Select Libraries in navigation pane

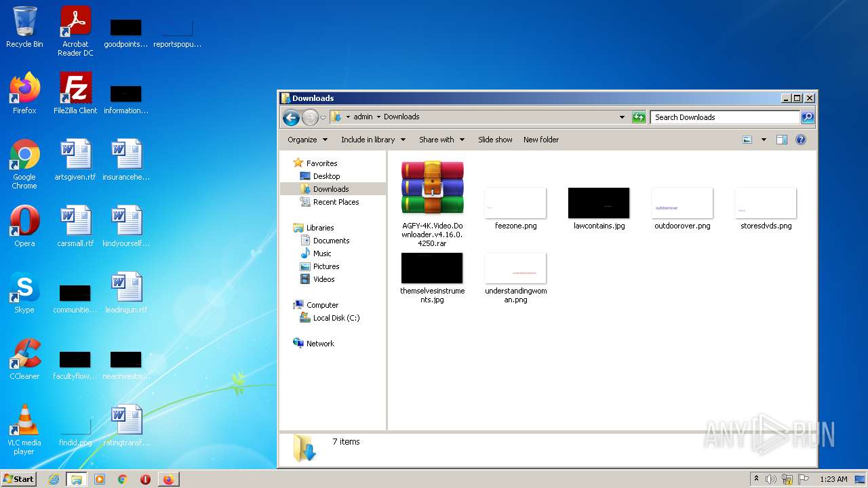(320, 228)
